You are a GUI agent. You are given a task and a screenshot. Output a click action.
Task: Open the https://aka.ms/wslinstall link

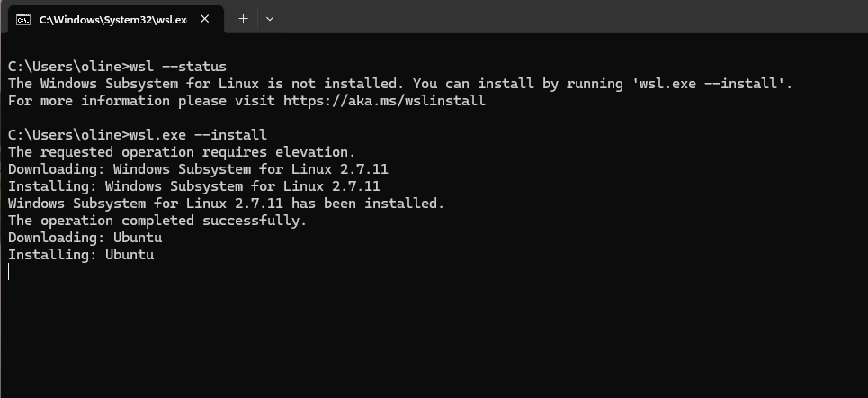click(x=384, y=101)
